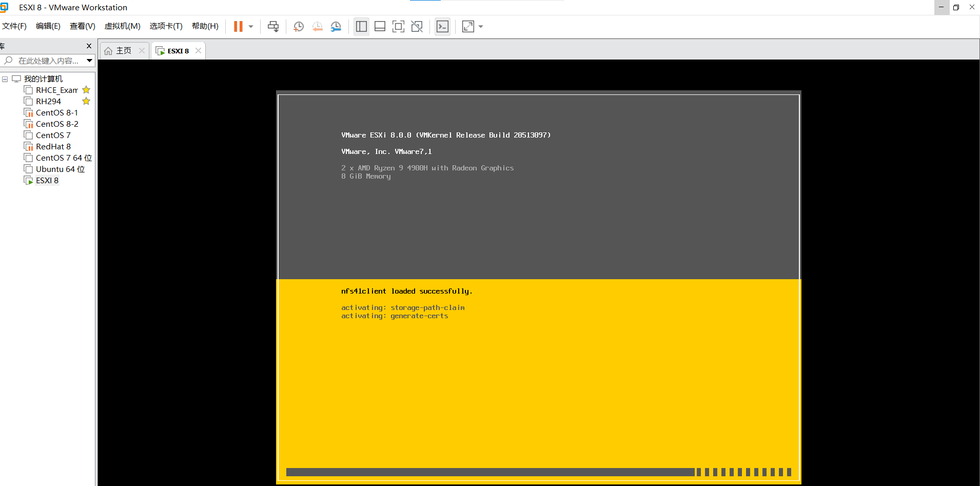Select the RH294 virtual machine
Viewport: 980px width, 486px height.
pos(48,102)
